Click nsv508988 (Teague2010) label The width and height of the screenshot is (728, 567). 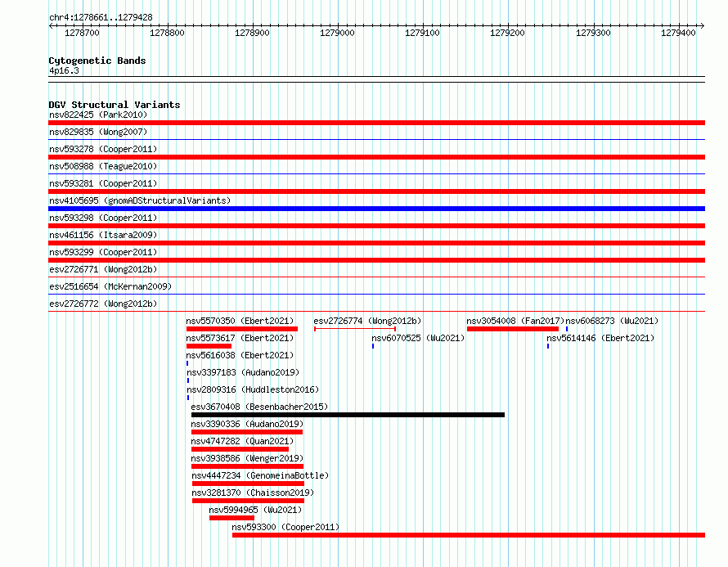coord(103,166)
